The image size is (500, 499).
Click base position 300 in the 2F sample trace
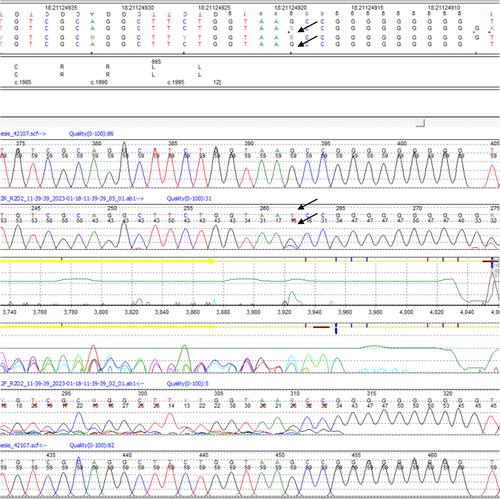coord(143,393)
